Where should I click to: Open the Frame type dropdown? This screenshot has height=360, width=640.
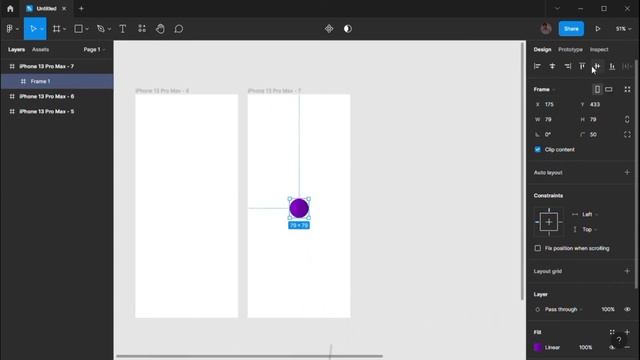coord(544,89)
